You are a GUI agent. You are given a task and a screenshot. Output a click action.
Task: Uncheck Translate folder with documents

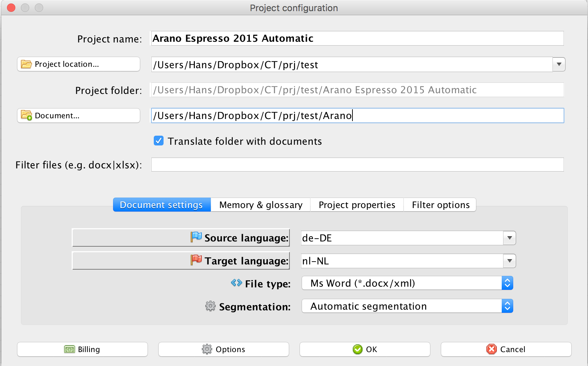click(x=159, y=141)
